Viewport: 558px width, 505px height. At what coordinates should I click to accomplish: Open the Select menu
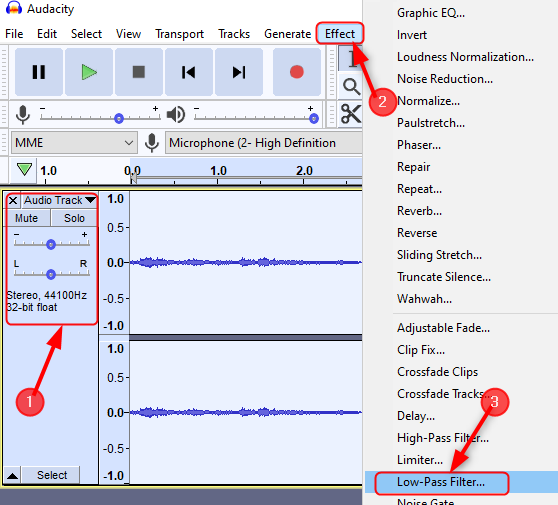(x=86, y=34)
